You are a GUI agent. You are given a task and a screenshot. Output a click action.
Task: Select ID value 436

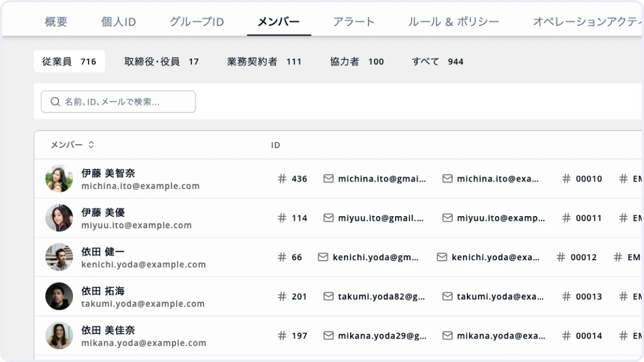tap(300, 179)
